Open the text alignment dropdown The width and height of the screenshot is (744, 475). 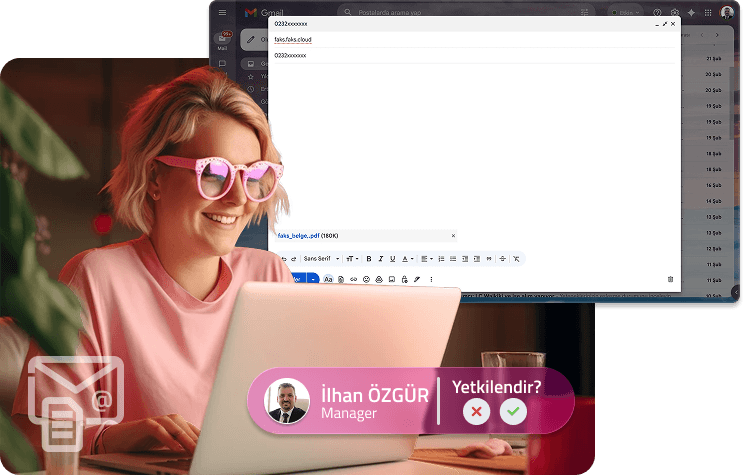[427, 259]
